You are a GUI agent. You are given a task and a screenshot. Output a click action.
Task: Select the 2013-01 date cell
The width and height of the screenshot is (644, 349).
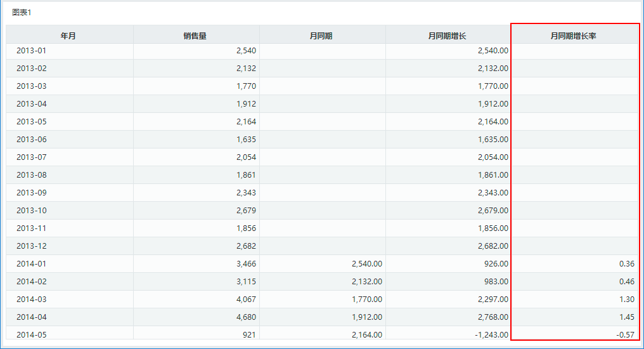(31, 51)
